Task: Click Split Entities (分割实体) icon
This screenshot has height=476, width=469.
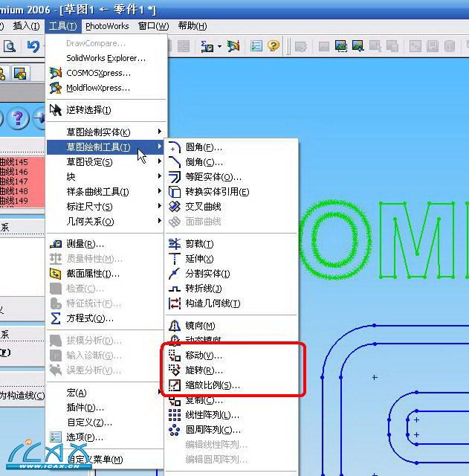Action: click(x=175, y=274)
